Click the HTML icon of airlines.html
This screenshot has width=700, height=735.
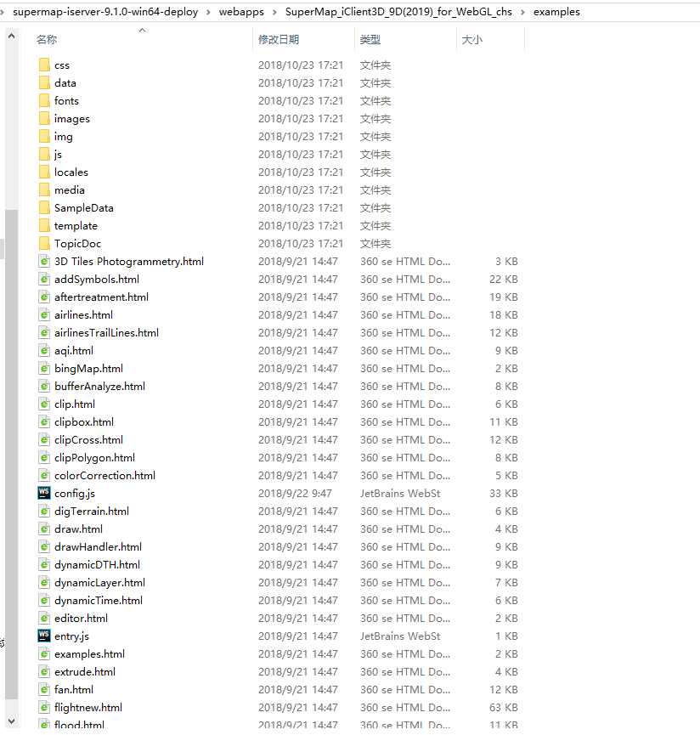[x=44, y=314]
